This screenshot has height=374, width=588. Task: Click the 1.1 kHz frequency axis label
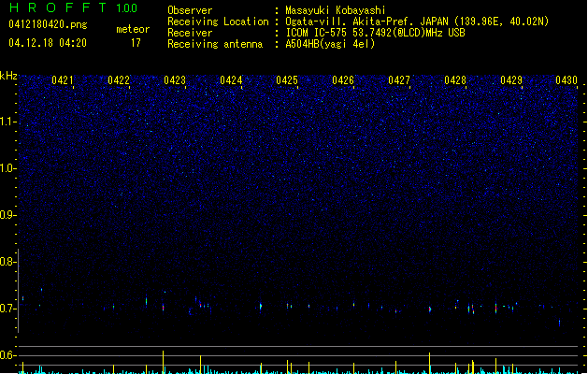tap(7, 122)
